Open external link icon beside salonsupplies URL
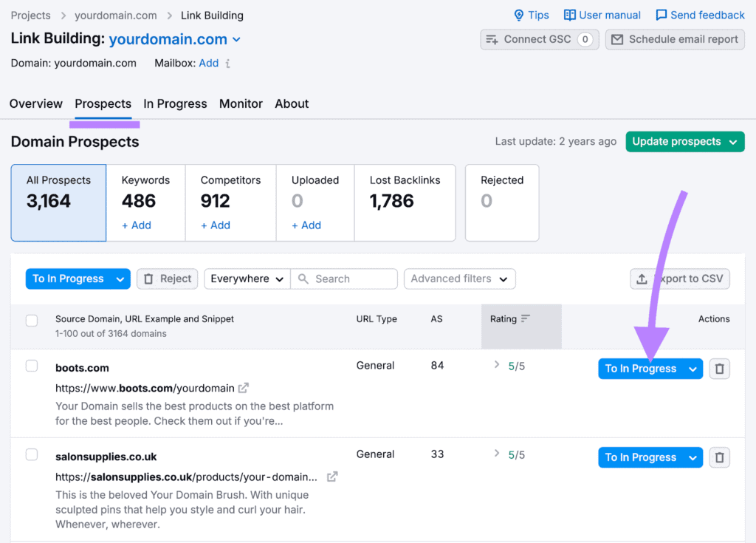 pyautogui.click(x=332, y=477)
